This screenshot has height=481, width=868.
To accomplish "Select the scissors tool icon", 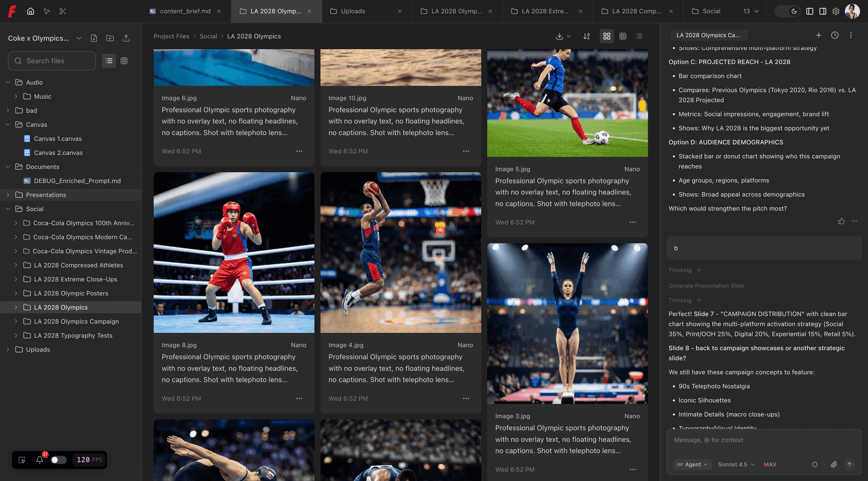I will click(62, 11).
